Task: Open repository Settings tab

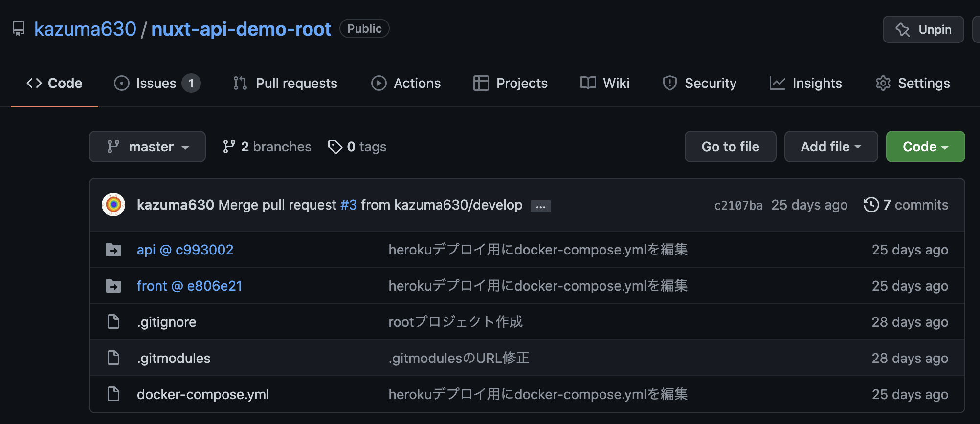Action: pyautogui.click(x=913, y=83)
